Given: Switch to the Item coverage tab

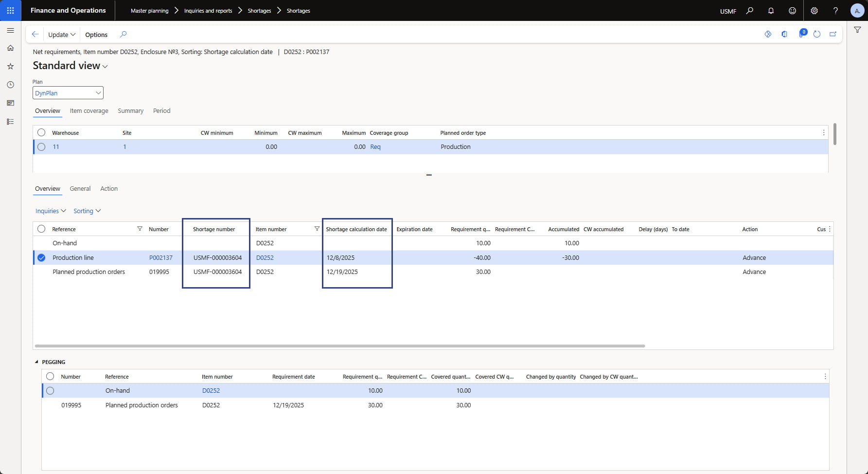Looking at the screenshot, I should [89, 111].
